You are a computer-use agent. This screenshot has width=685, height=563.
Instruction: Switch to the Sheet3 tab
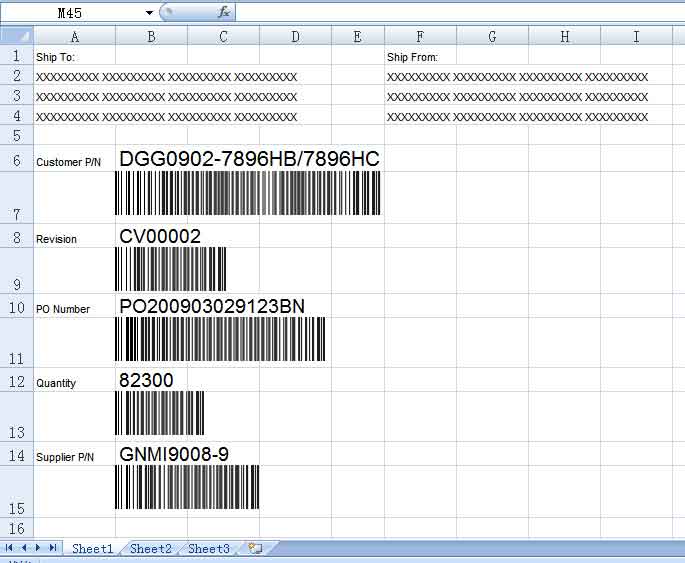point(209,549)
